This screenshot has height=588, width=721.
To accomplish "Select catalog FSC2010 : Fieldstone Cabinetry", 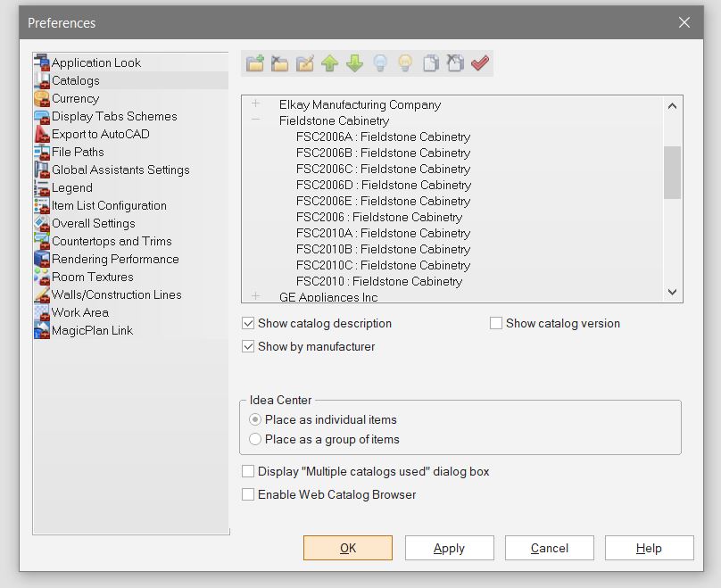I will tap(379, 281).
